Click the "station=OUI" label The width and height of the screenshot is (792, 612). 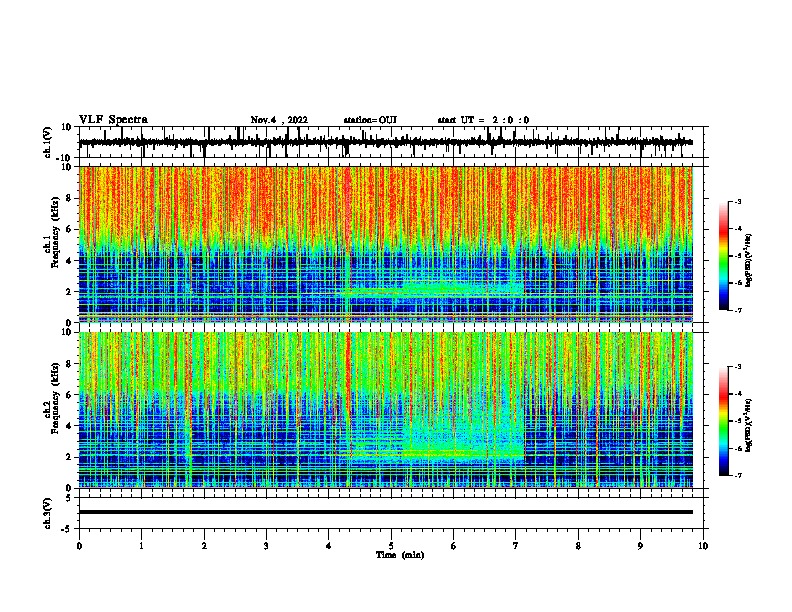click(x=370, y=120)
